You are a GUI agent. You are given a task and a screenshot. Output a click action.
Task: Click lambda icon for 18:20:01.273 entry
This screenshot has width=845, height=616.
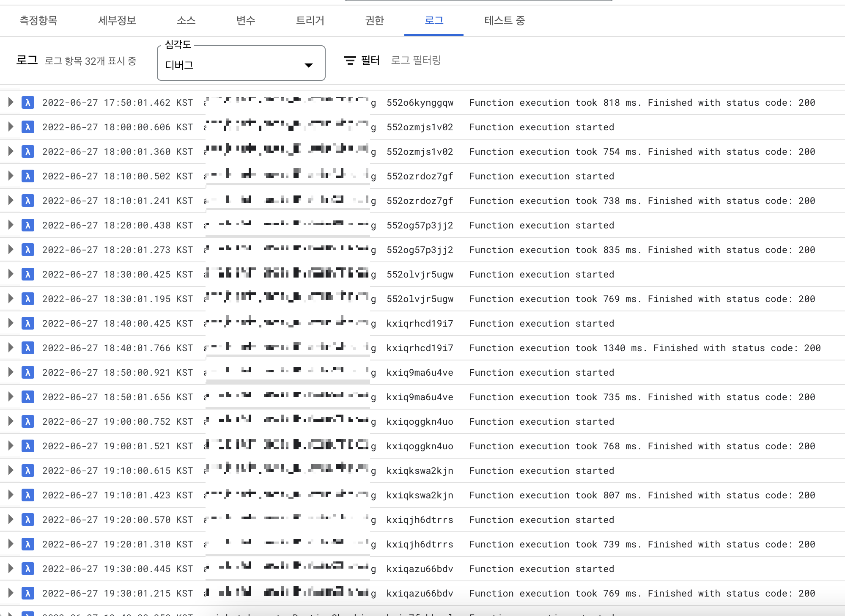(28, 250)
